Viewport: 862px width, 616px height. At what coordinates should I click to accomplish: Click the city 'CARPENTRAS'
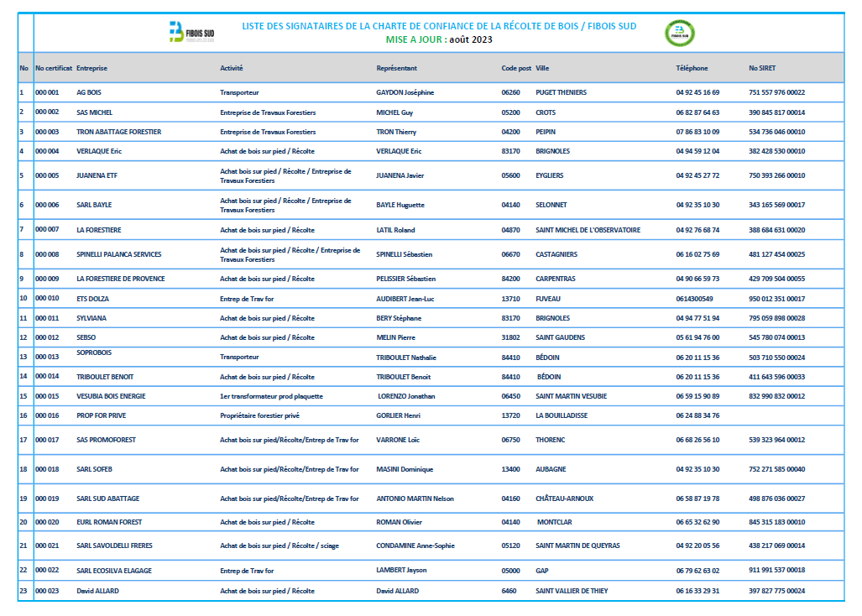coord(556,279)
